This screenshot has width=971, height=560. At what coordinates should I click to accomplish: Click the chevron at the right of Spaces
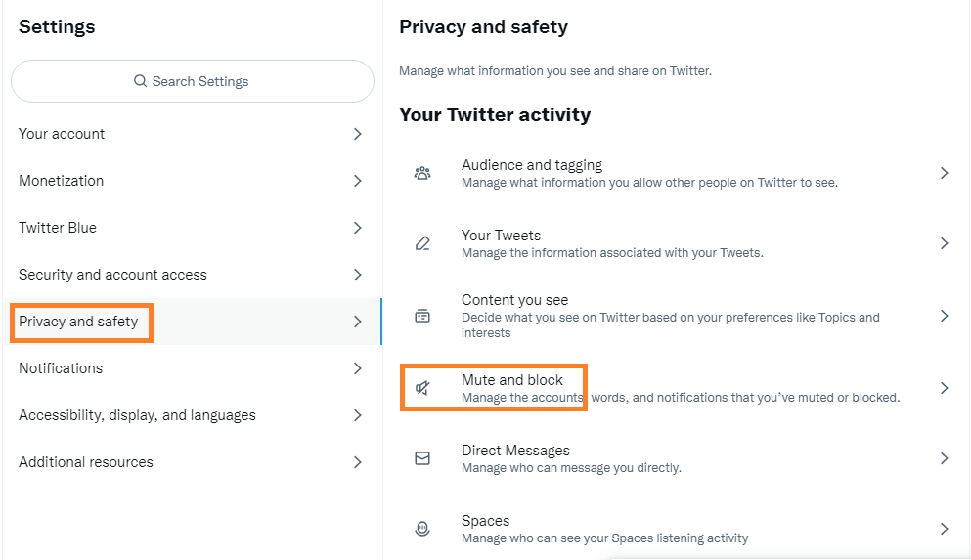[x=945, y=529]
